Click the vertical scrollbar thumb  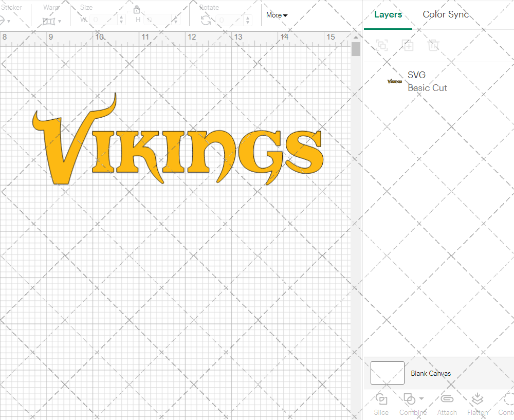click(356, 49)
